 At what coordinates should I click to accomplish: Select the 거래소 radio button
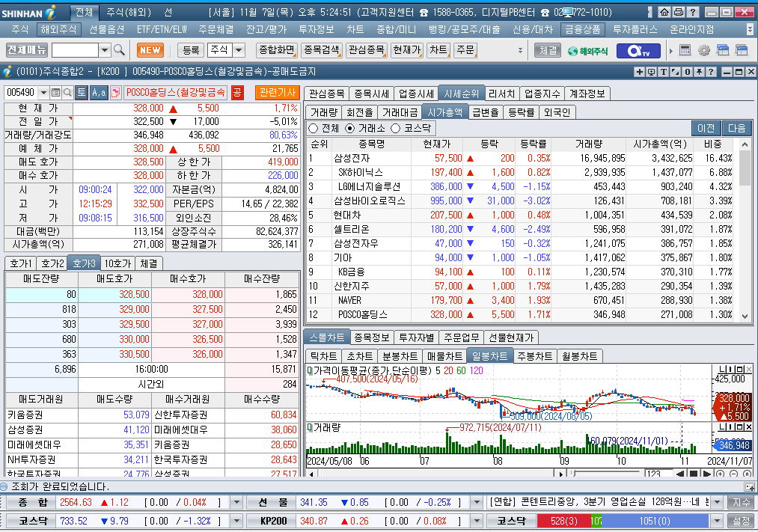[x=350, y=129]
